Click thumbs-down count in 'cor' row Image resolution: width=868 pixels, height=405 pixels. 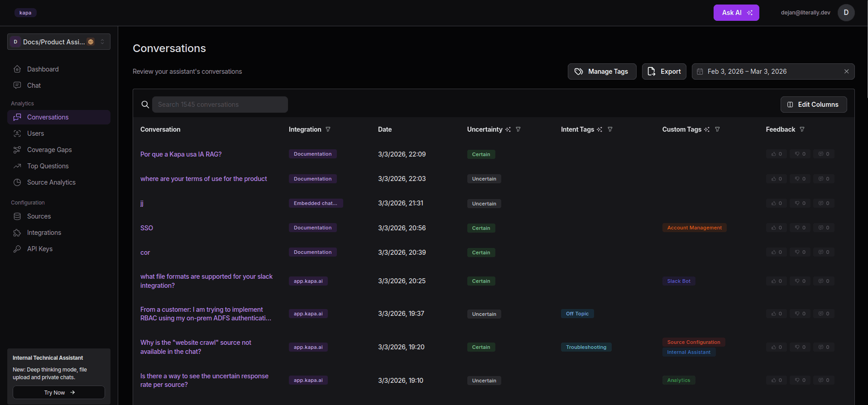(800, 252)
